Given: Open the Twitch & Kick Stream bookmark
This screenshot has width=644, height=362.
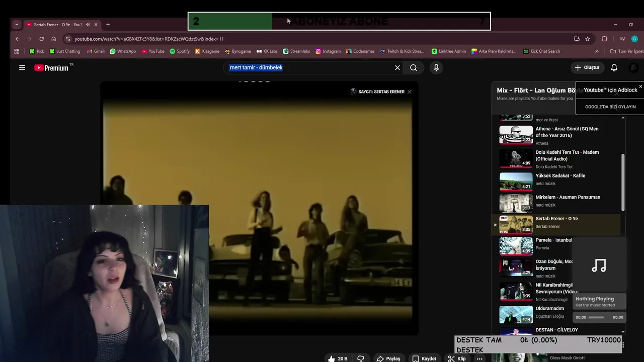Looking at the screenshot, I should click(x=402, y=51).
